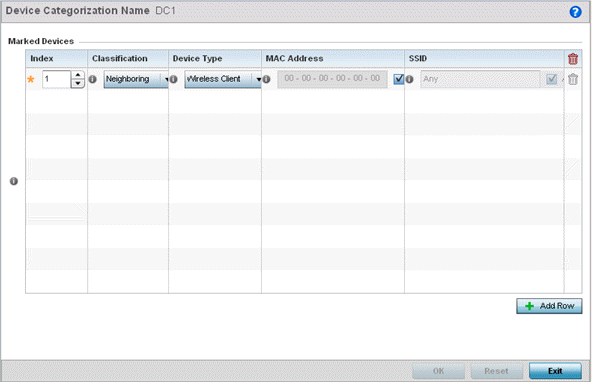Click the DC1 categorization name text
The height and width of the screenshot is (382, 592).
[166, 11]
